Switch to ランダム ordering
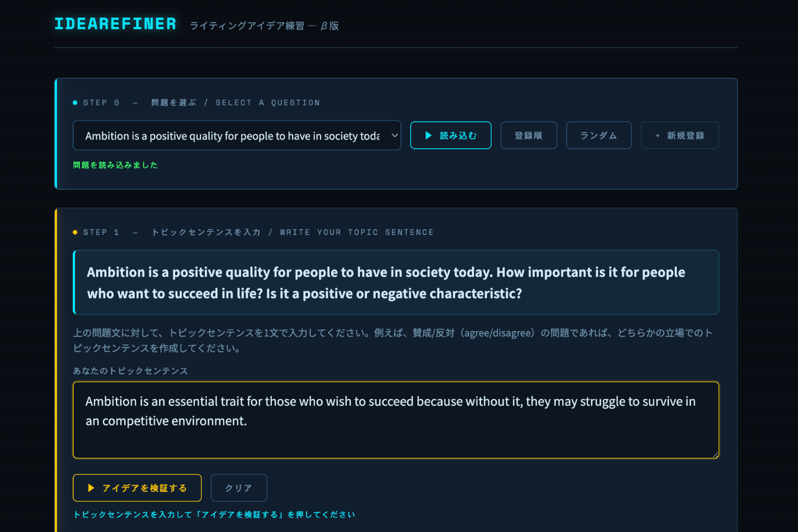This screenshot has width=798, height=532. [x=598, y=135]
